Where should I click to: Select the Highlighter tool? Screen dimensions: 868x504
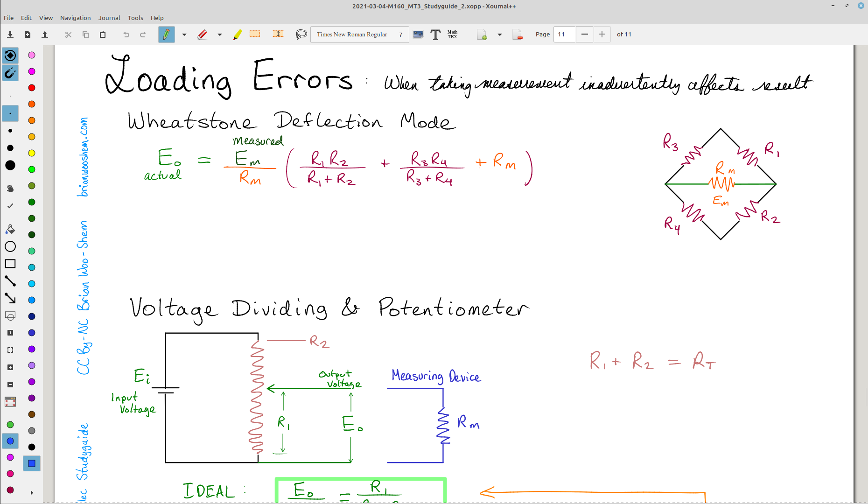237,34
